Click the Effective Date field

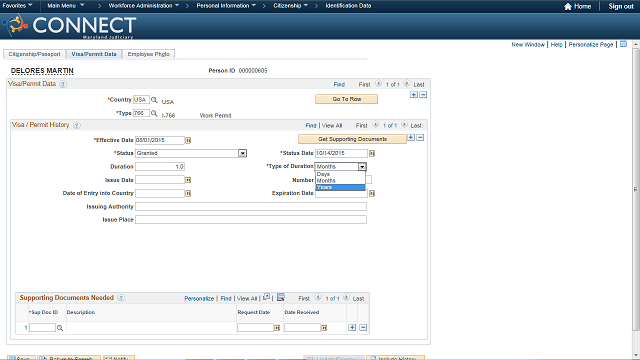point(160,140)
